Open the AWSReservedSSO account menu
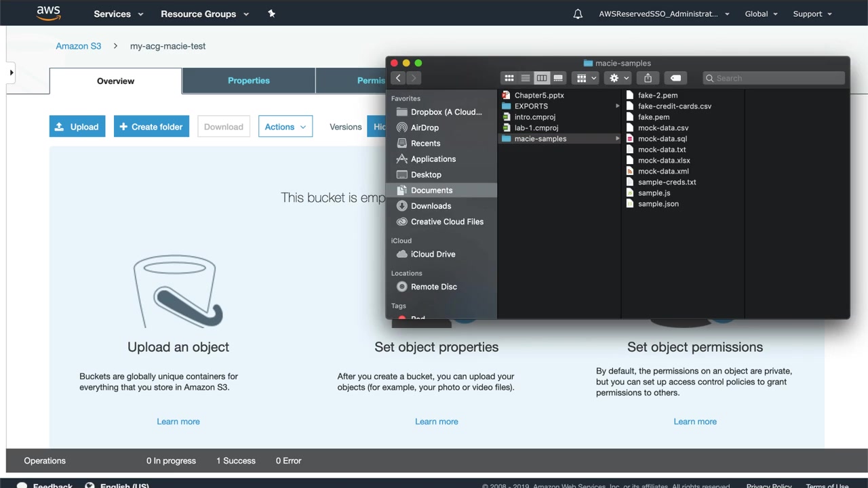 [664, 14]
